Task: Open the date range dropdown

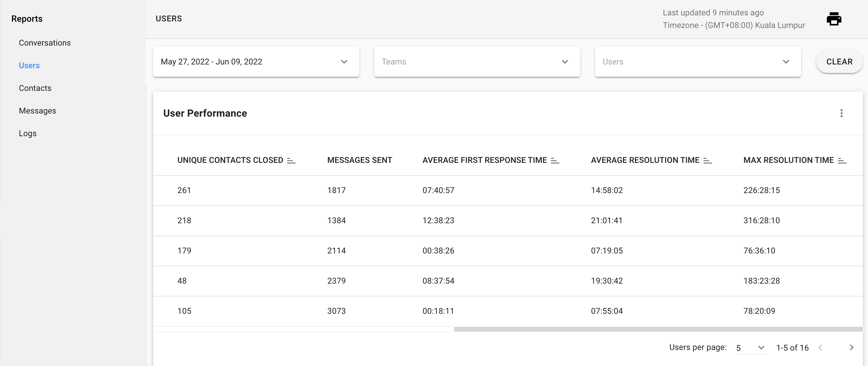Action: 256,62
